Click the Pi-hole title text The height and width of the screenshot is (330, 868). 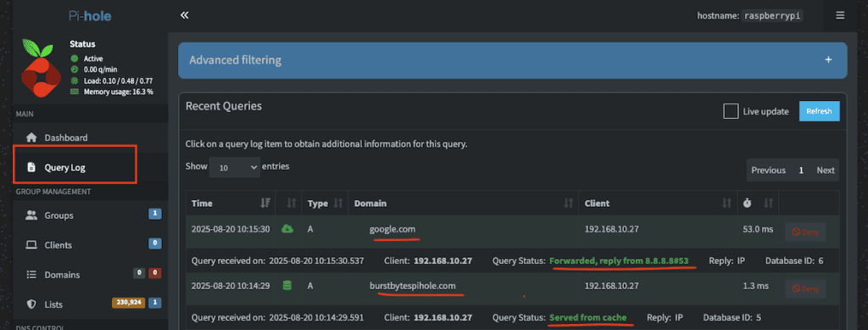[x=90, y=16]
